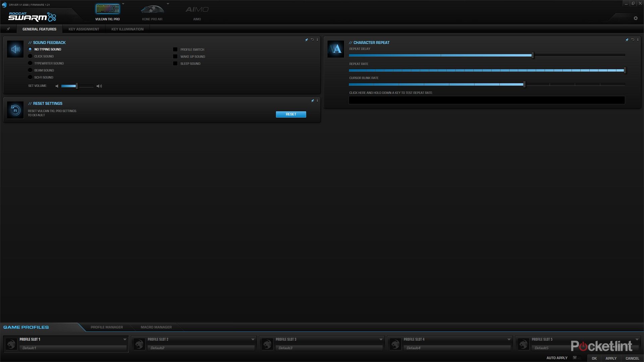Open the AIMO lighting section

pyautogui.click(x=197, y=10)
